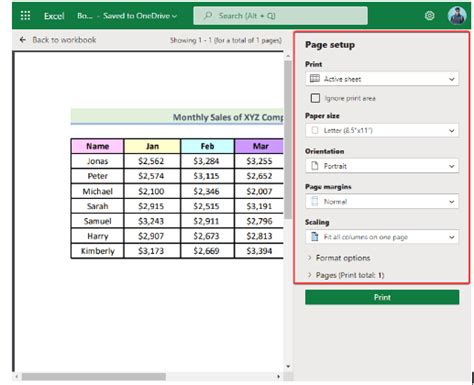Open the Page margins Normal dropdown
Image resolution: width=474 pixels, height=385 pixels.
tap(382, 201)
